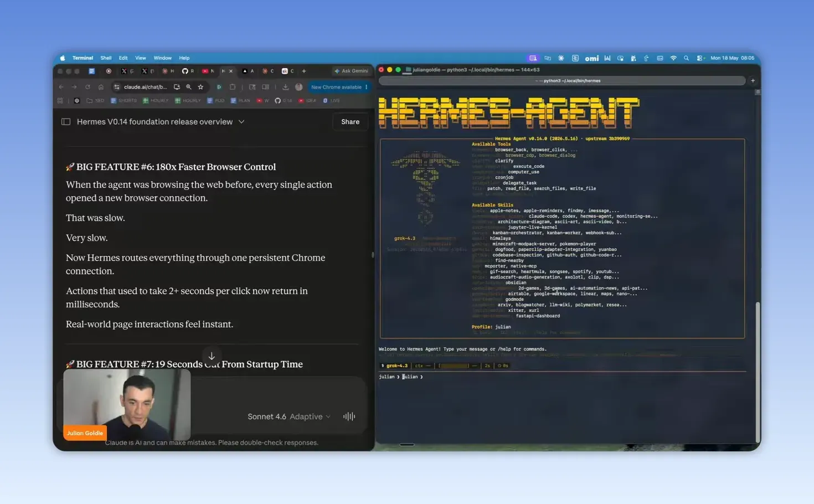Open the SEO bookmarks folder
The image size is (814, 504).
click(x=95, y=101)
